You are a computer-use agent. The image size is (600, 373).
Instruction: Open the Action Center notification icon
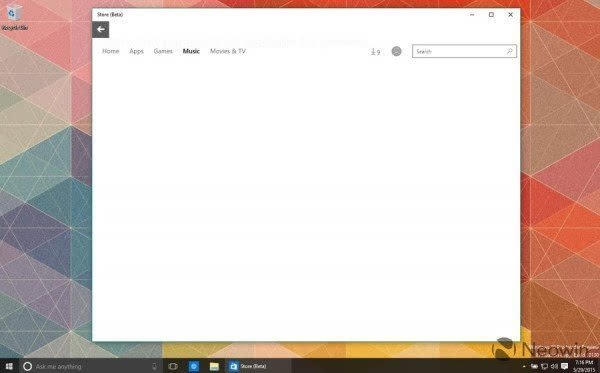tap(564, 366)
